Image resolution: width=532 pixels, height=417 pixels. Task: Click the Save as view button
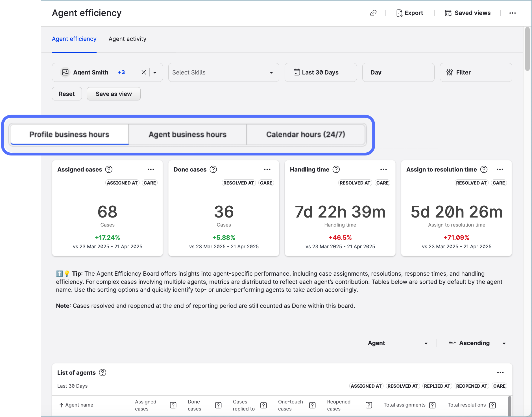point(114,94)
